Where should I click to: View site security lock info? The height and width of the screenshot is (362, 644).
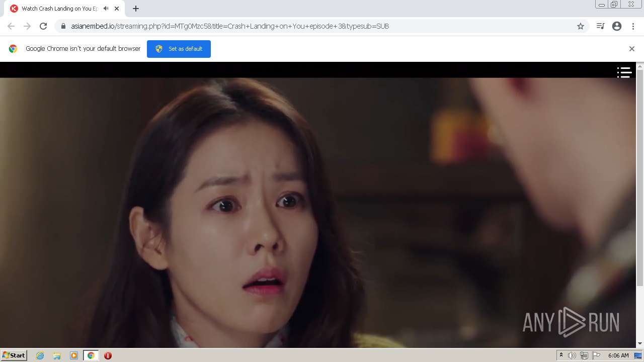63,26
